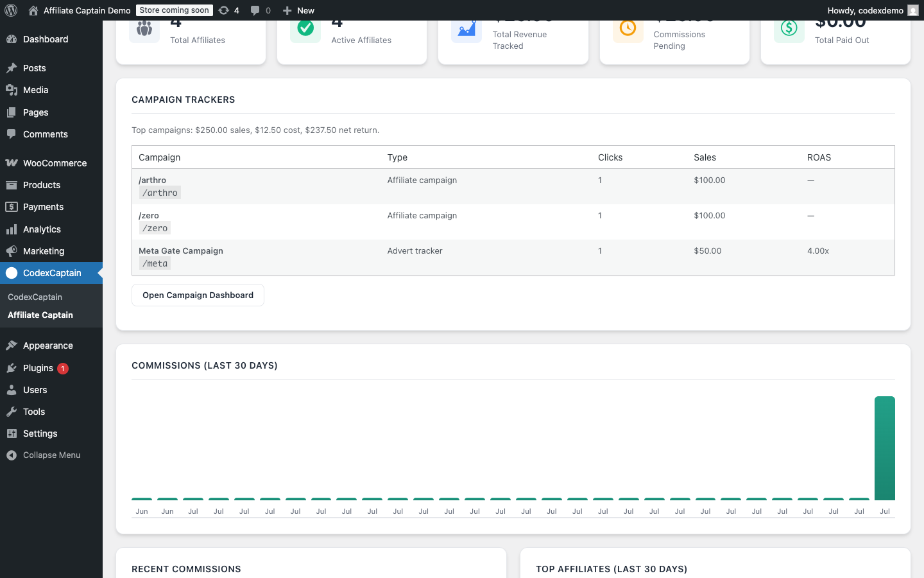This screenshot has width=924, height=578.
Task: Click the Dashboard gauge icon
Action: pyautogui.click(x=12, y=39)
